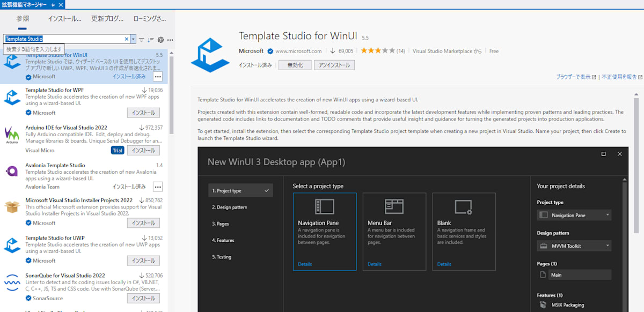The image size is (644, 312).
Task: Click the extension list scroll-up arrow
Action: 171,52
